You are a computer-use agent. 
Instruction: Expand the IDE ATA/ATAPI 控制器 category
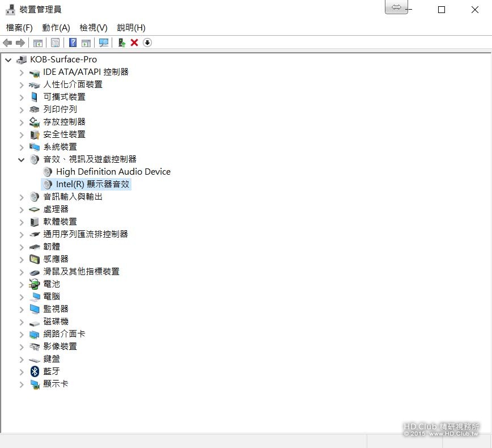[22, 73]
